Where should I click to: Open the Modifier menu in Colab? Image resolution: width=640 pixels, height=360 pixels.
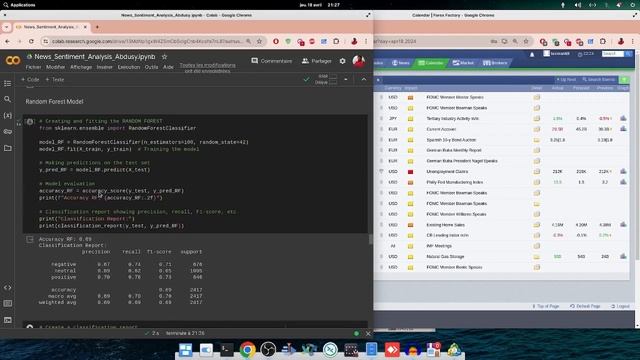(56, 67)
